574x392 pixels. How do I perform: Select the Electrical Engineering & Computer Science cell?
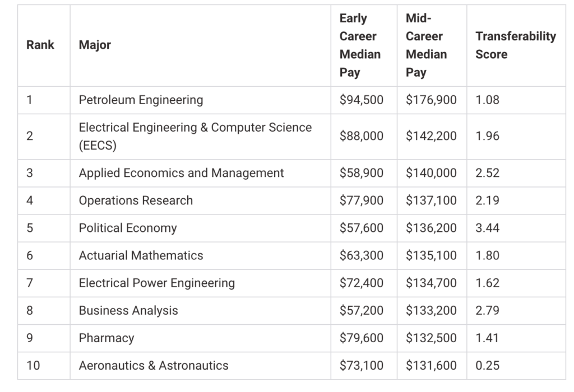pos(195,136)
